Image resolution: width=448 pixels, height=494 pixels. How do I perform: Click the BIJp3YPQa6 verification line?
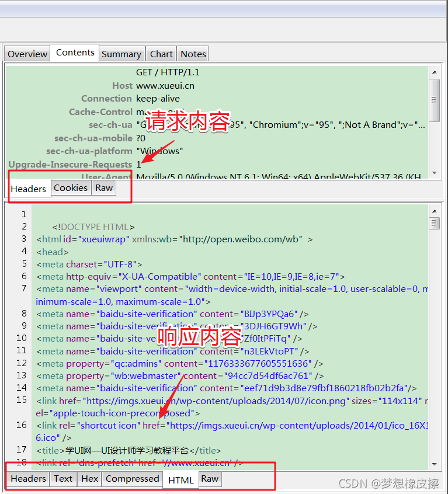(x=172, y=314)
